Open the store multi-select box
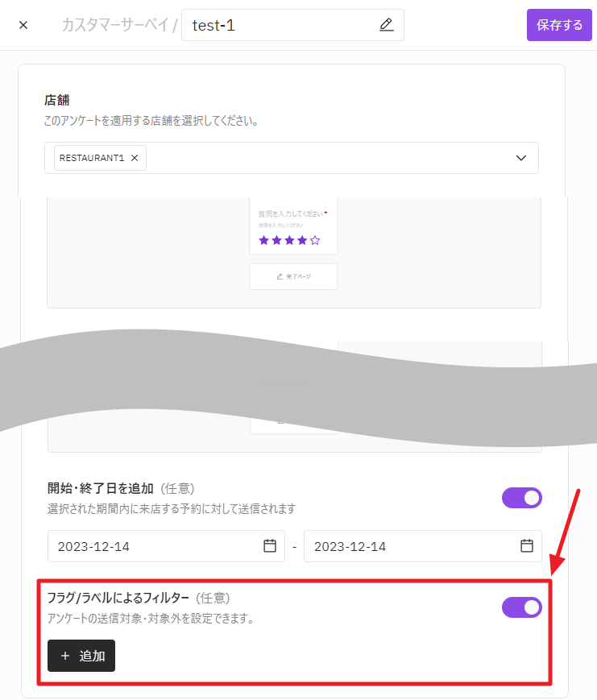The image size is (597, 700). pos(322,158)
